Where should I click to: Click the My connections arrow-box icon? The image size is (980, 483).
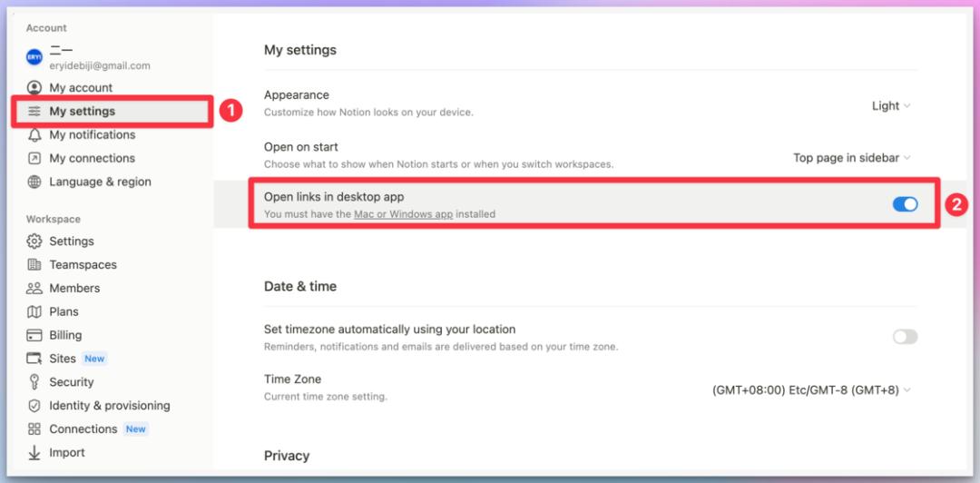[34, 158]
